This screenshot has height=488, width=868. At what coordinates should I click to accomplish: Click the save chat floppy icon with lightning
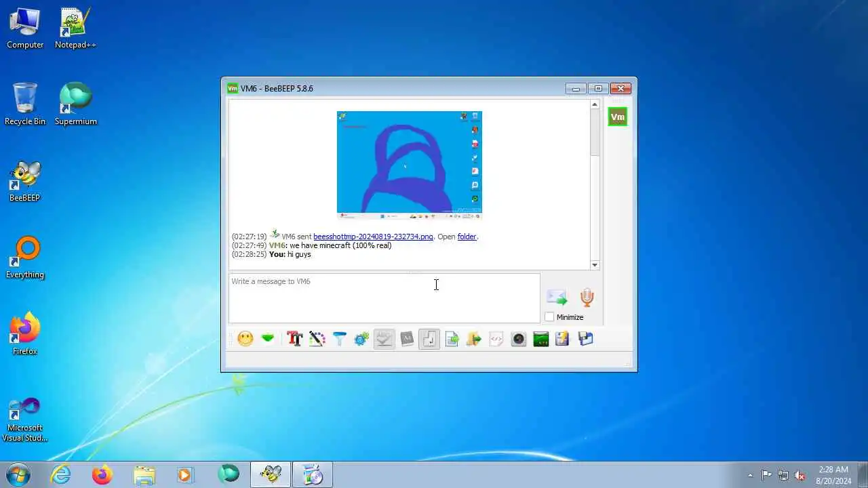(563, 338)
